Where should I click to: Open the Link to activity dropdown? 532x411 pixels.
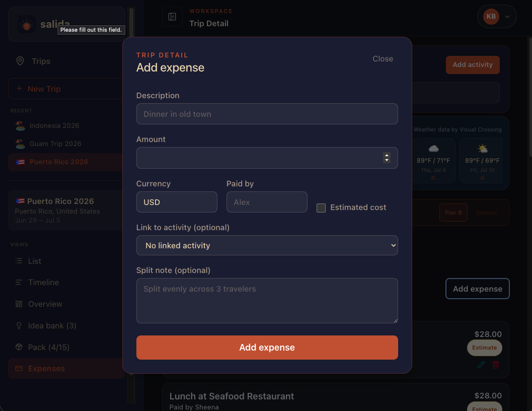click(267, 245)
